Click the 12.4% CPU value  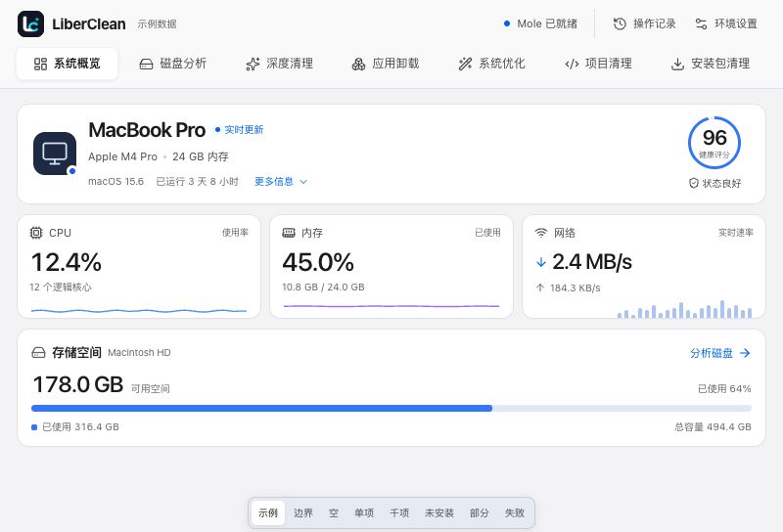tap(67, 262)
